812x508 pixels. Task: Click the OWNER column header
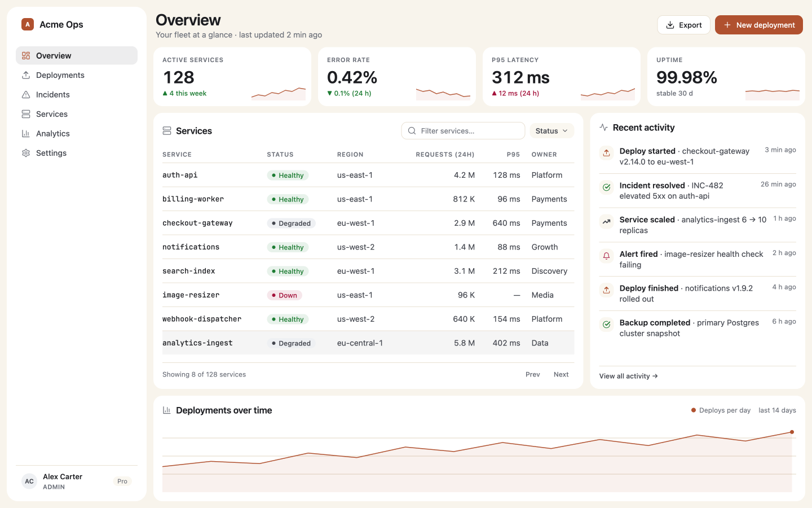pos(544,155)
